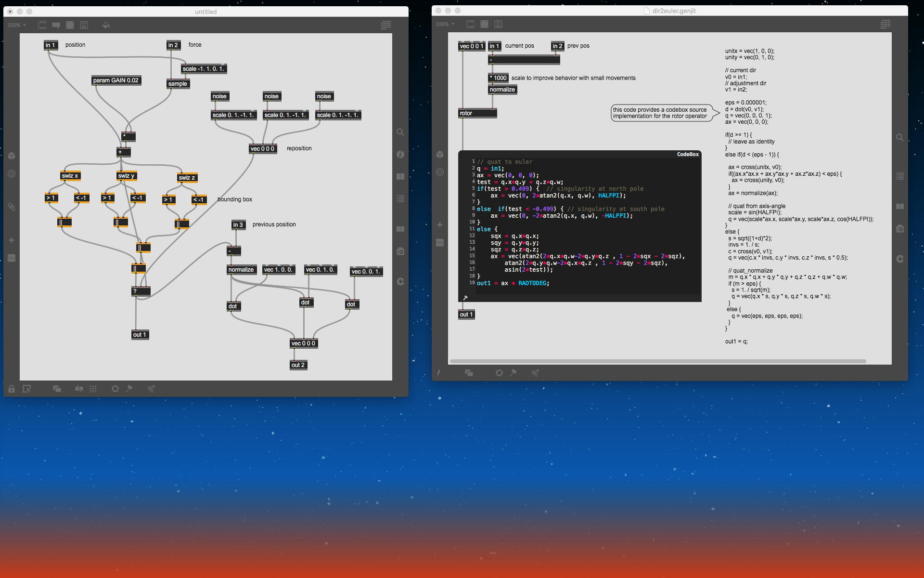Click the dir2euler.genjit window title

[674, 11]
